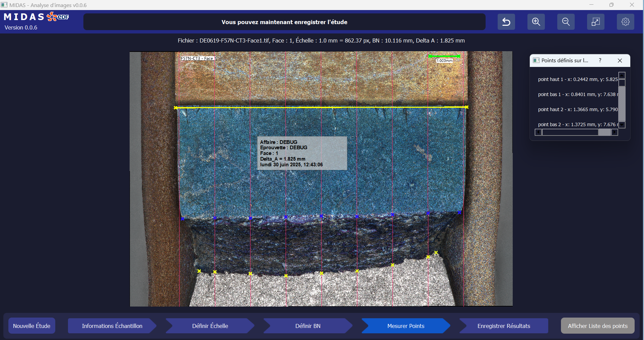The height and width of the screenshot is (340, 644).
Task: Switch to the Définir BN step
Action: pos(308,326)
